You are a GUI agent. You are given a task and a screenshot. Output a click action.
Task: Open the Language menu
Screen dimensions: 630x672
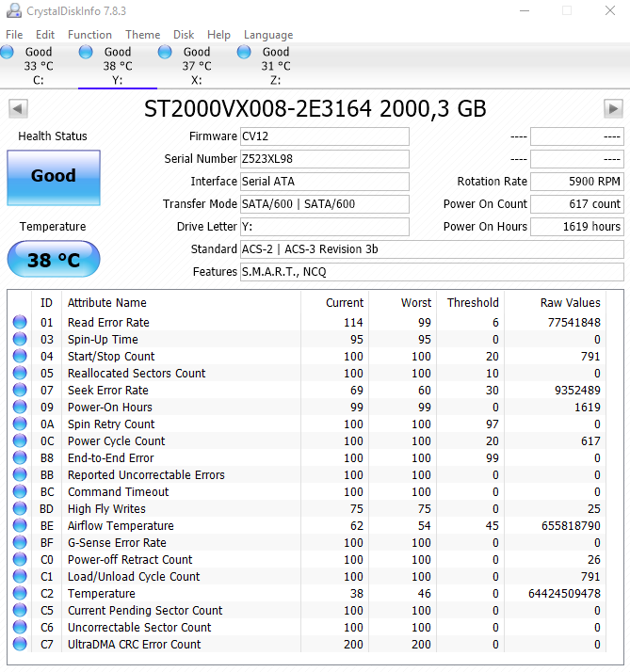tap(268, 35)
